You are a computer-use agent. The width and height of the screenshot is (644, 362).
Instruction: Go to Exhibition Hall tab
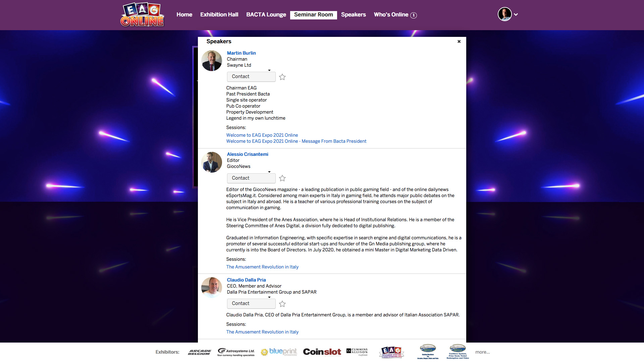click(x=219, y=15)
